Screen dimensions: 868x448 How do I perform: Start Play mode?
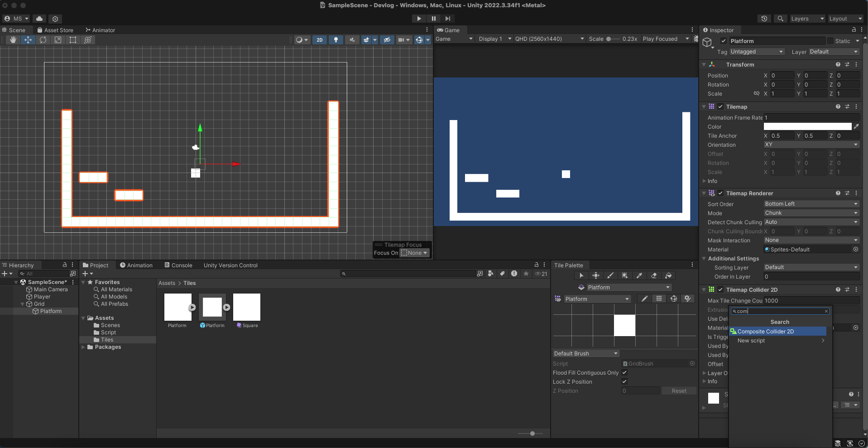(419, 19)
